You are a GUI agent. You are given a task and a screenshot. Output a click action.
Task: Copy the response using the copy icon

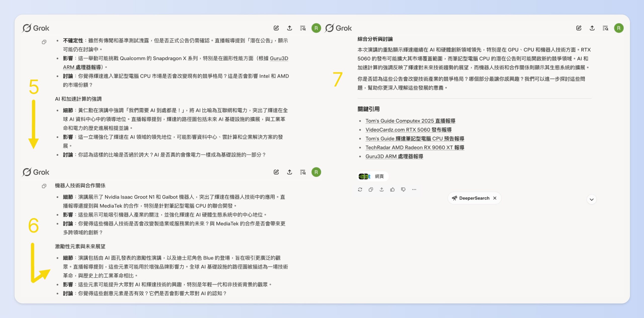pos(371,190)
